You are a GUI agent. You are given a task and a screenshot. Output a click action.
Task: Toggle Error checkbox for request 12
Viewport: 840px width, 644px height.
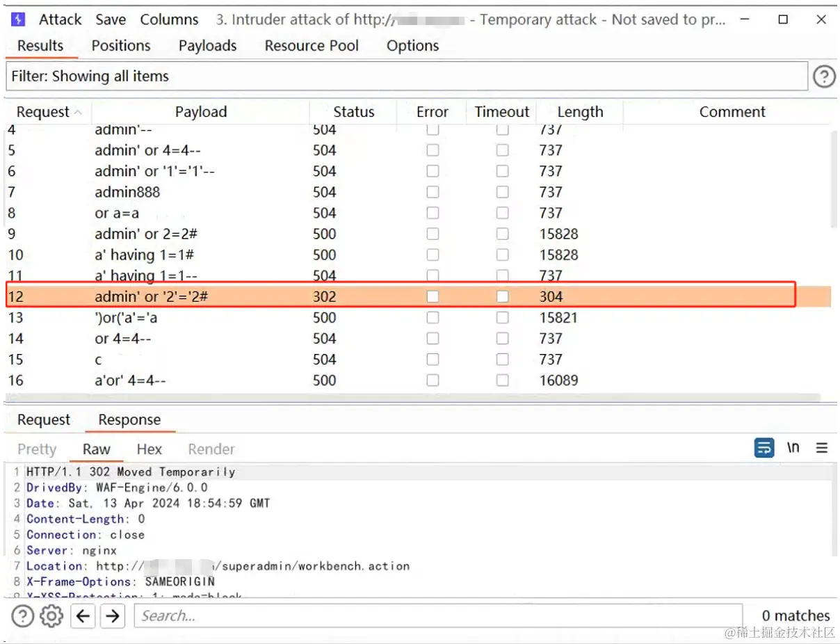pyautogui.click(x=433, y=297)
